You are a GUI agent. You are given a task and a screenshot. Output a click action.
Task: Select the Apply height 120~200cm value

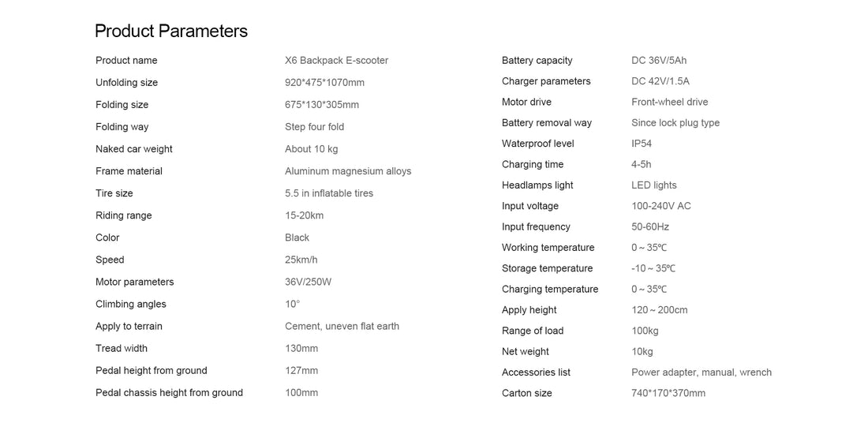[x=660, y=310]
